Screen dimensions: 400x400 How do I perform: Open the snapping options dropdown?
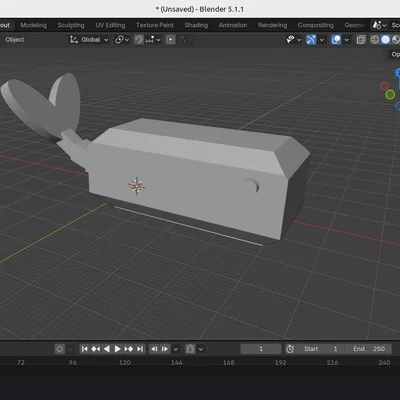tap(153, 40)
